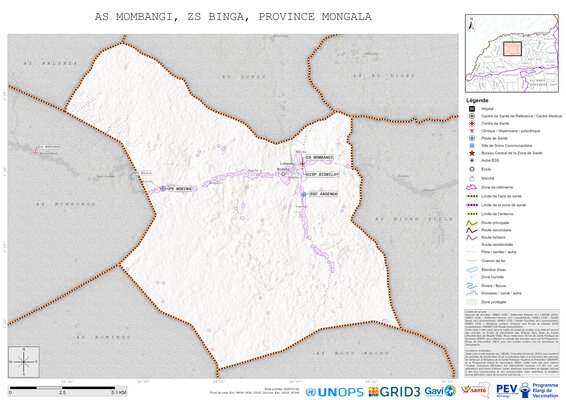
Task: Click the '5.1 KM' scale bar label
Action: pos(119,392)
